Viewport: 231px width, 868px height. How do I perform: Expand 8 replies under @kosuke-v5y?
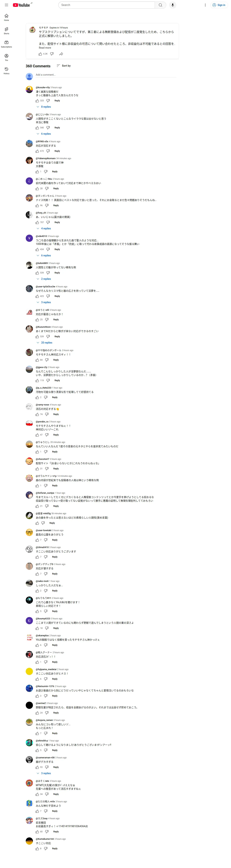pos(44,107)
